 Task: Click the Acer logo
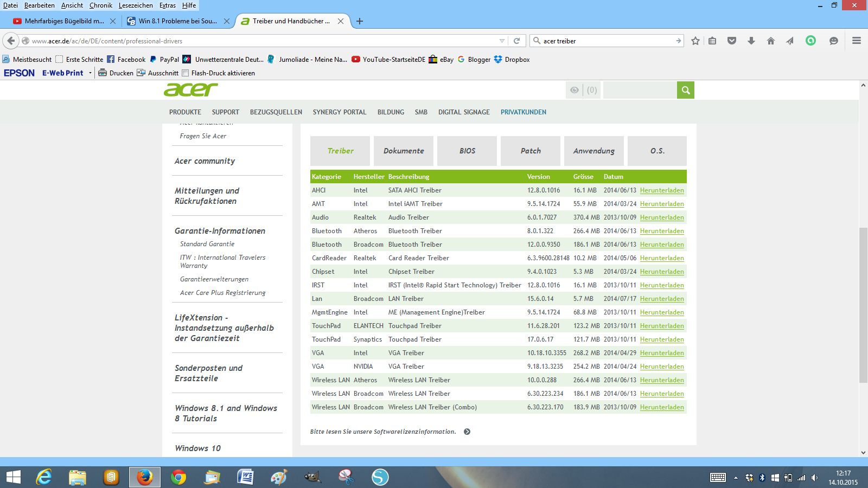click(x=191, y=89)
